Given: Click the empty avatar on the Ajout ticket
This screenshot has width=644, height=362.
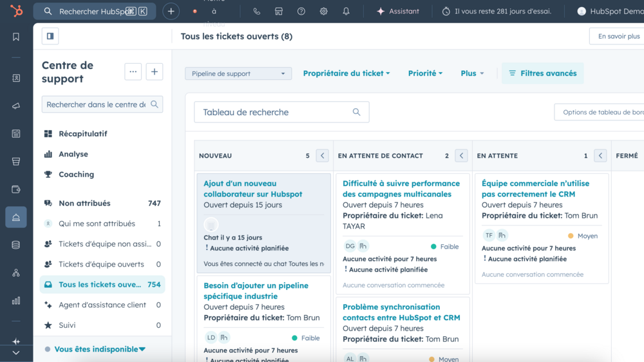Looking at the screenshot, I should pos(211,225).
